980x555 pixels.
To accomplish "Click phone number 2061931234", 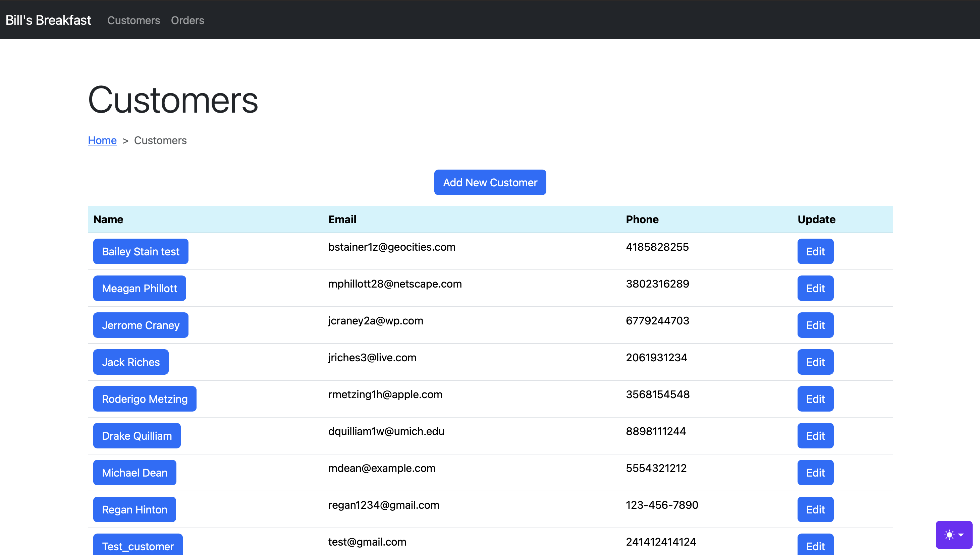I will click(x=656, y=358).
